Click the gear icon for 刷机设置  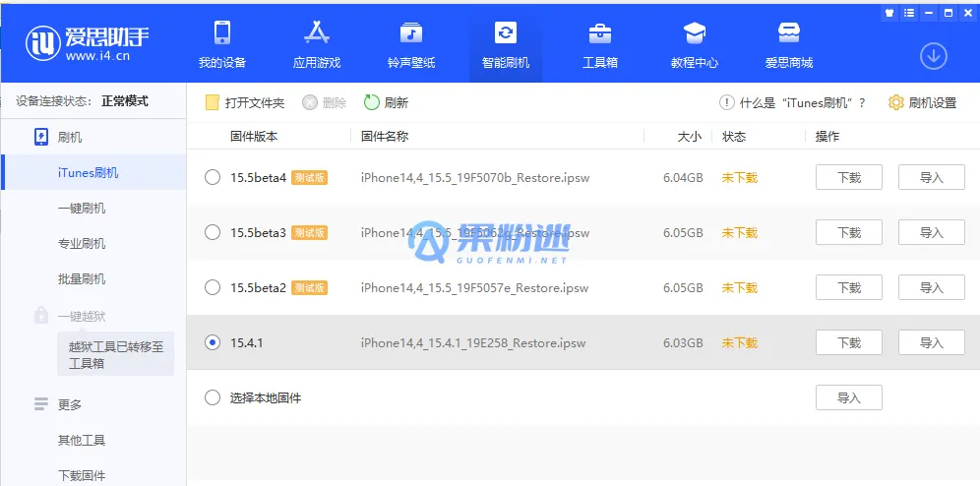coord(896,102)
